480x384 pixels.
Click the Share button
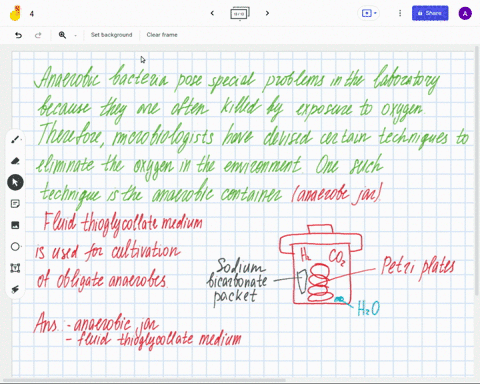point(430,13)
